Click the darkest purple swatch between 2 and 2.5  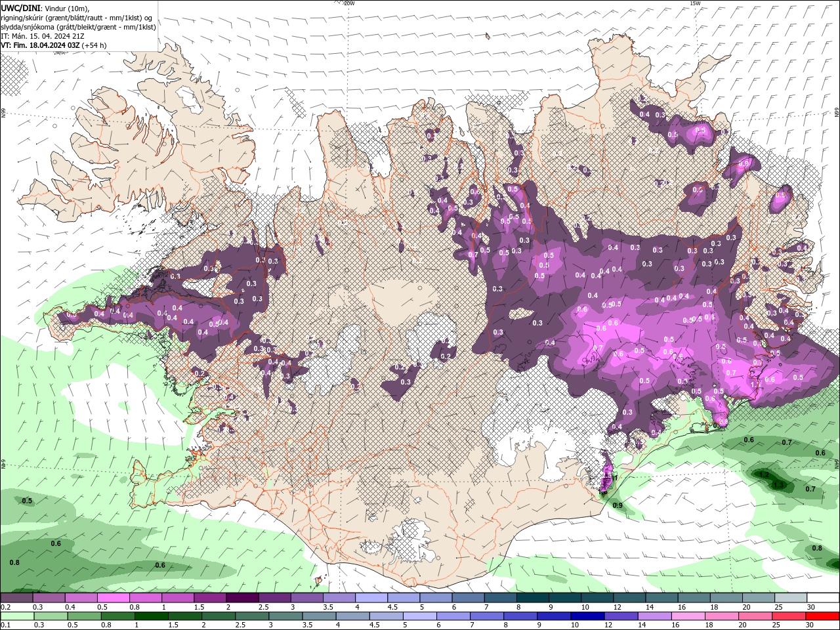242,598
